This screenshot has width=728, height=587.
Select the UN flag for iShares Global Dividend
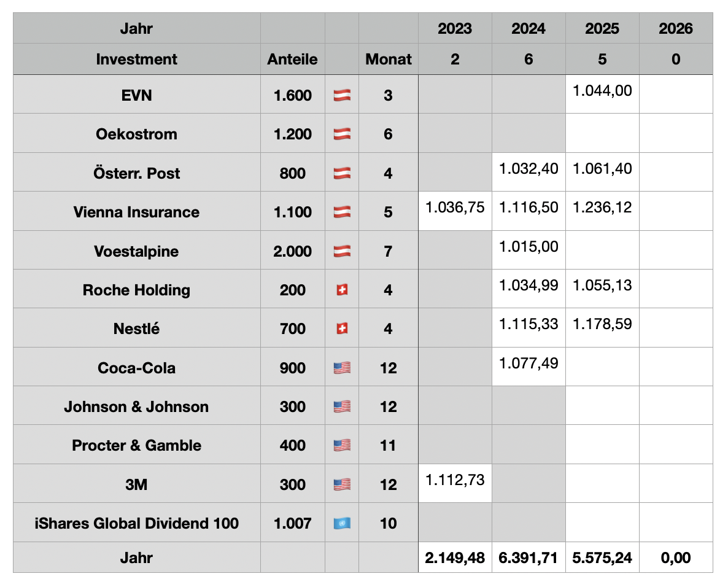click(x=342, y=523)
